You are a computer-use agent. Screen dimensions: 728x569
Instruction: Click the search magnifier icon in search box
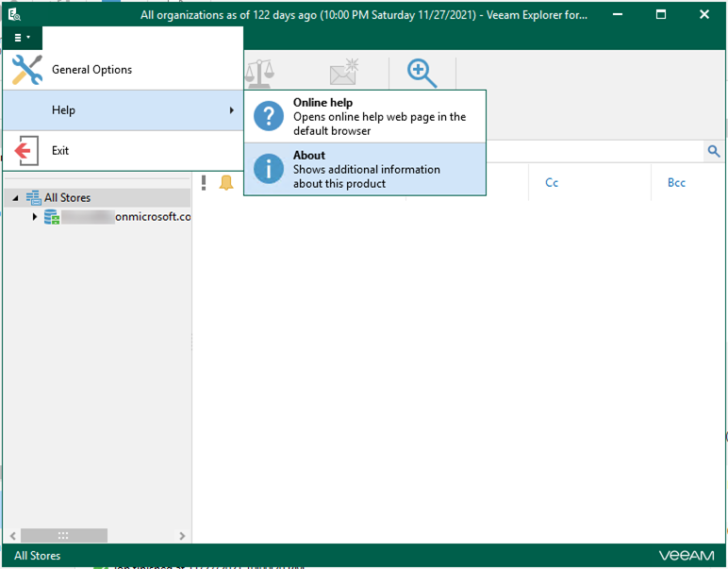click(714, 151)
